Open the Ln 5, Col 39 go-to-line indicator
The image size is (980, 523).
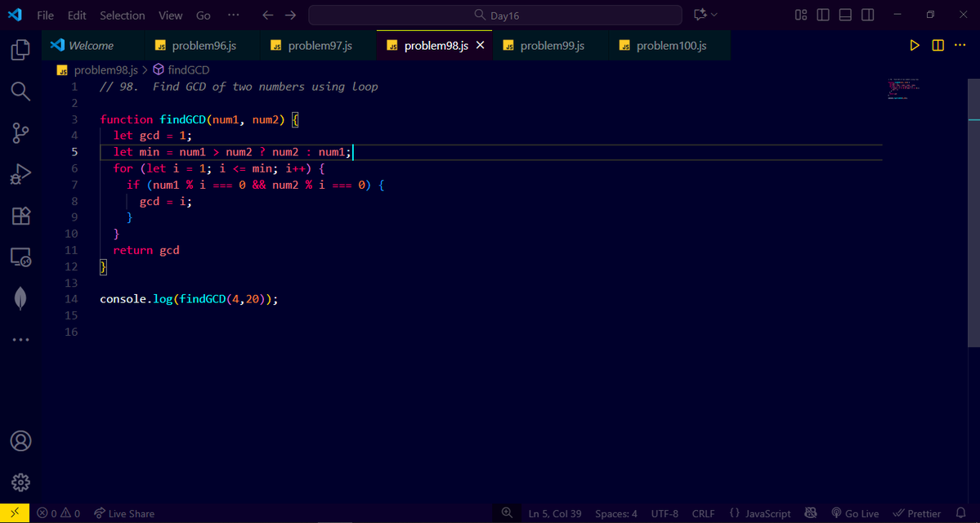tap(555, 514)
